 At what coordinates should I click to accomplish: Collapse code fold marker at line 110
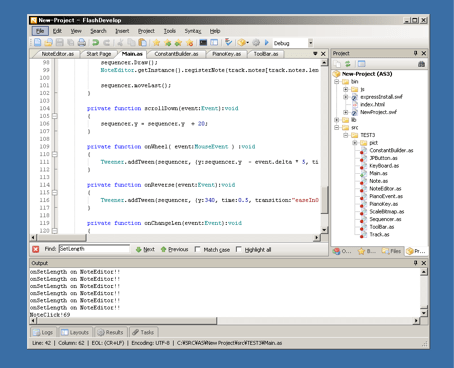(x=55, y=154)
